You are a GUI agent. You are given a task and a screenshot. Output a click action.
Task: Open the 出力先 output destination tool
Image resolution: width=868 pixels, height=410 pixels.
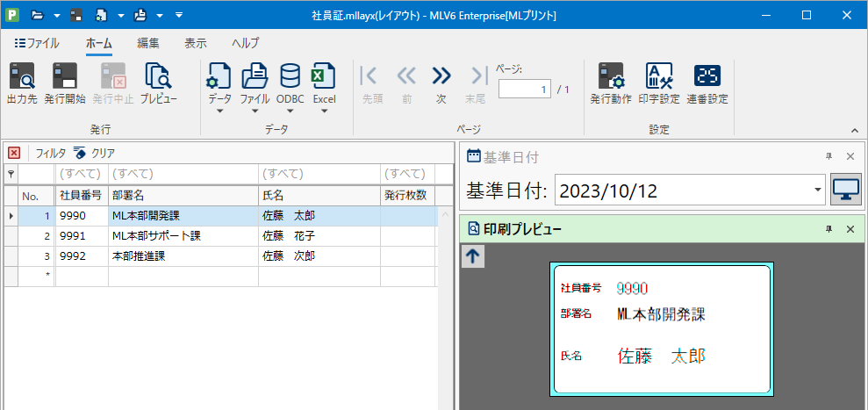coord(22,83)
